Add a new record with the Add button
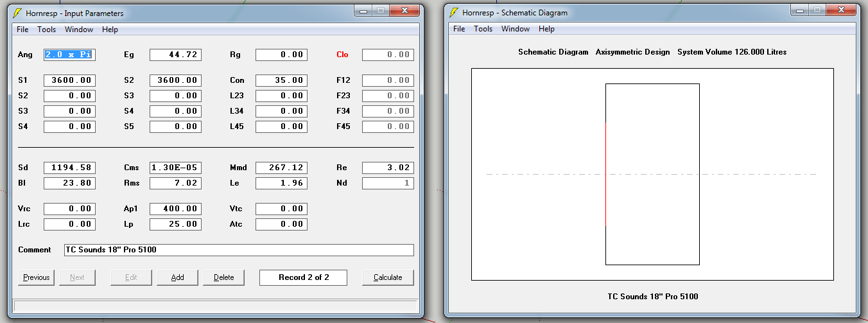The image size is (868, 323). pos(178,277)
